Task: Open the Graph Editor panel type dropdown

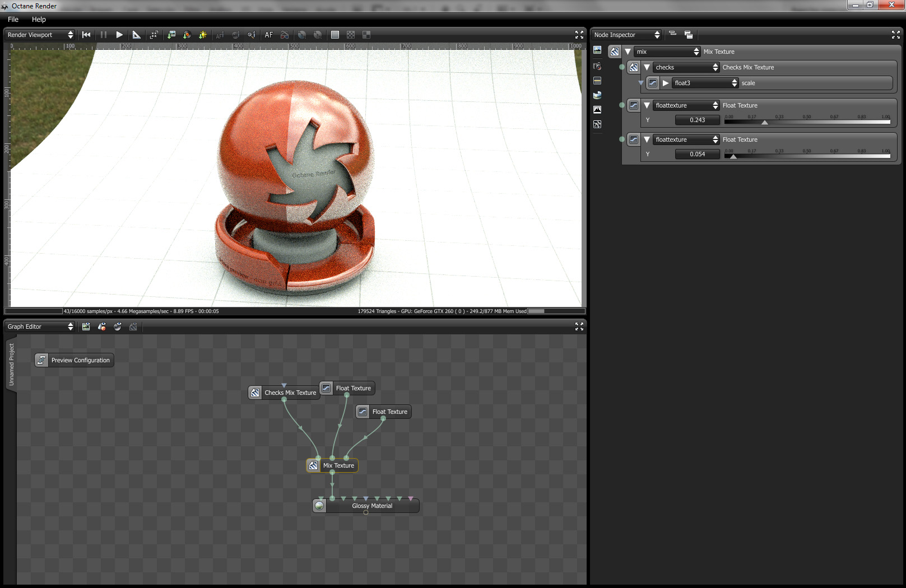Action: coord(40,326)
